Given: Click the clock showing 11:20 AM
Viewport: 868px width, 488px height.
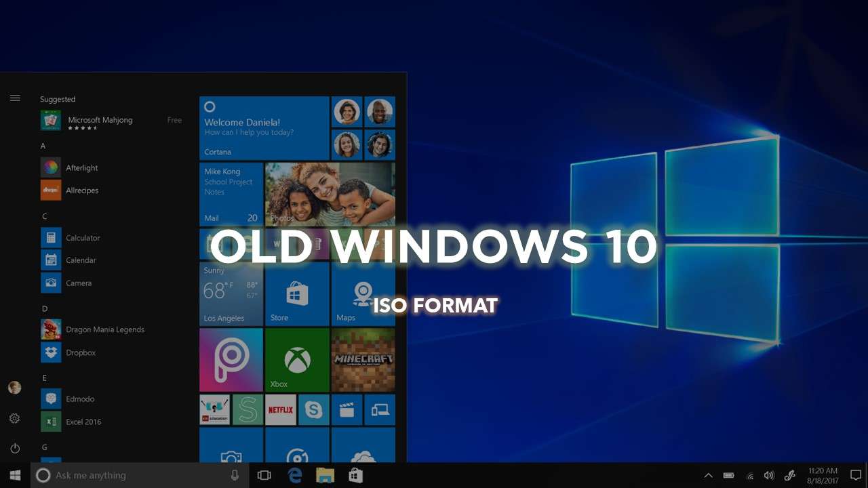Looking at the screenshot, I should coord(823,476).
